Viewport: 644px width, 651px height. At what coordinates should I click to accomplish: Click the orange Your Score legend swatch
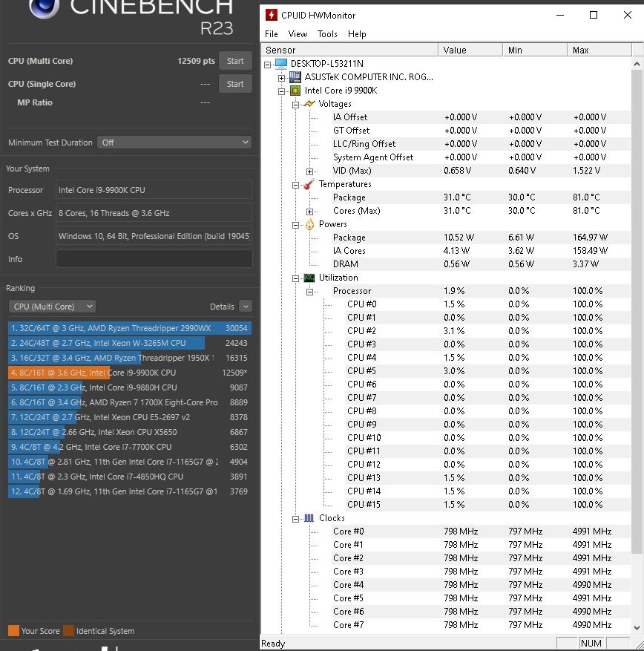[x=13, y=631]
